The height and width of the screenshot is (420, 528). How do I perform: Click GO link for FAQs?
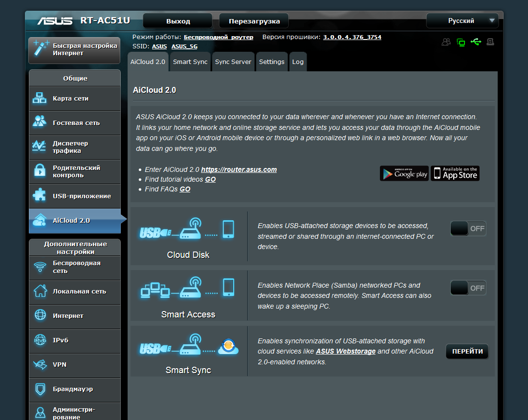(x=185, y=189)
